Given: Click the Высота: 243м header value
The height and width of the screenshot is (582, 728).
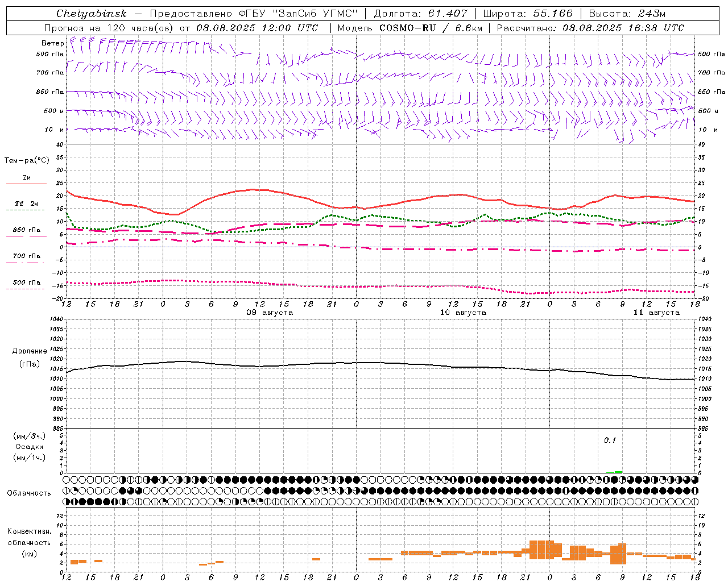Looking at the screenshot, I should point(627,14).
